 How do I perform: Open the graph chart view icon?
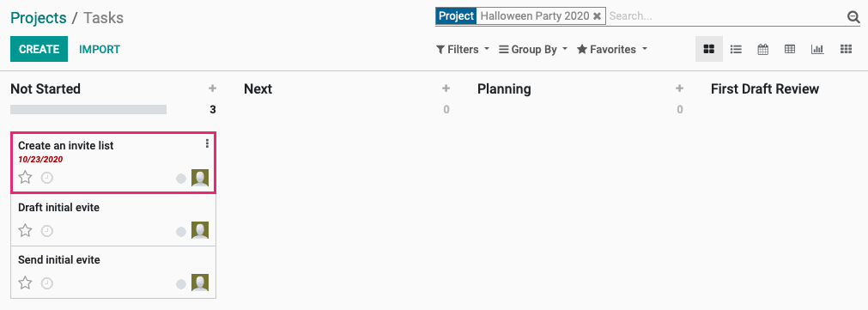[817, 49]
